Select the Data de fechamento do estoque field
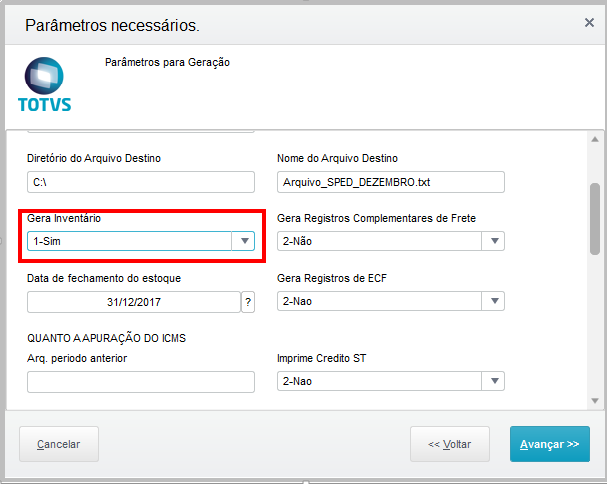Screen dimensions: 607x484 (x=133, y=301)
